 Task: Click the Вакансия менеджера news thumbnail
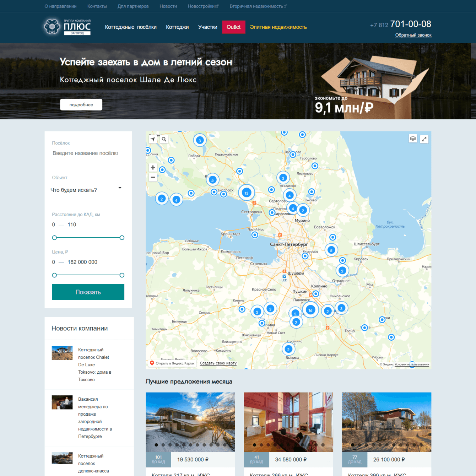coord(62,402)
